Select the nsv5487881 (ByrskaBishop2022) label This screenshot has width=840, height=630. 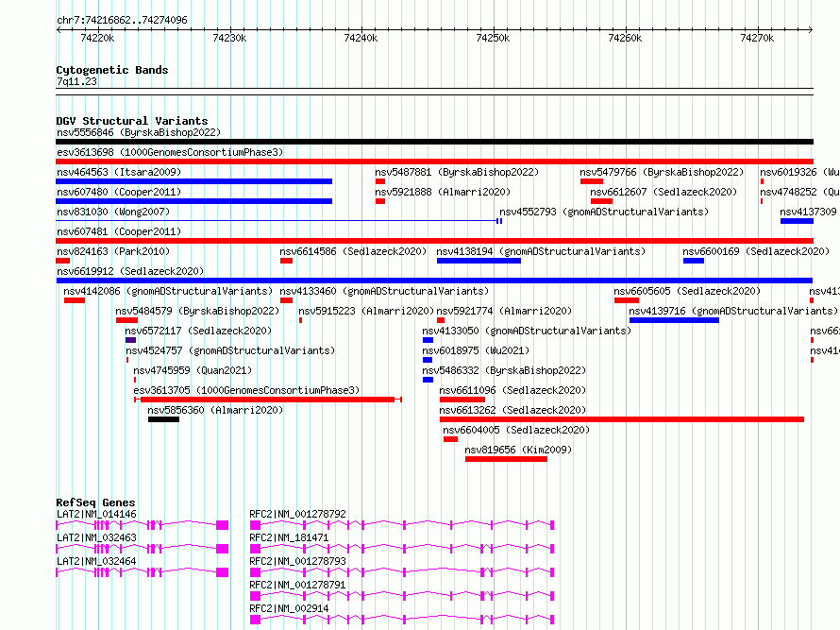(457, 172)
